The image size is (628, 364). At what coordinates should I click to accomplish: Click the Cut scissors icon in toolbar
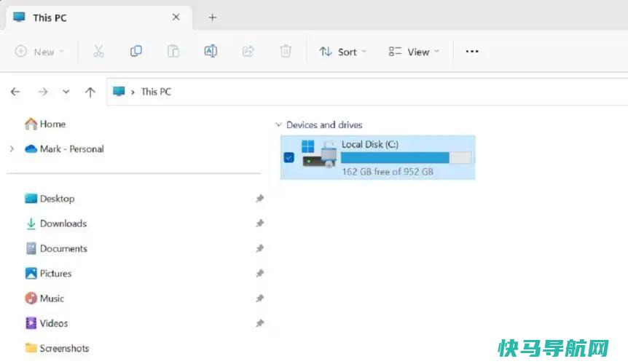(98, 51)
